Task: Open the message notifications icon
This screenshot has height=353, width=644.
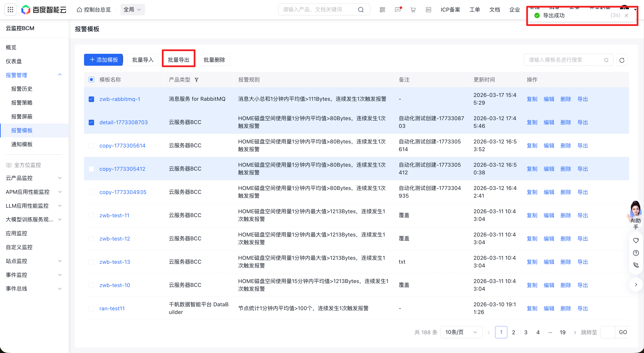Action: (x=397, y=10)
